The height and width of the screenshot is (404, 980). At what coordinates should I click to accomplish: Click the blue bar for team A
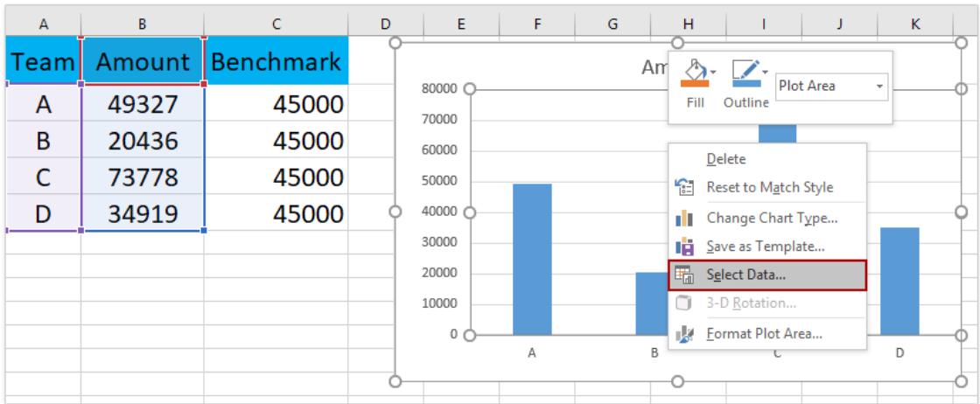click(x=532, y=259)
